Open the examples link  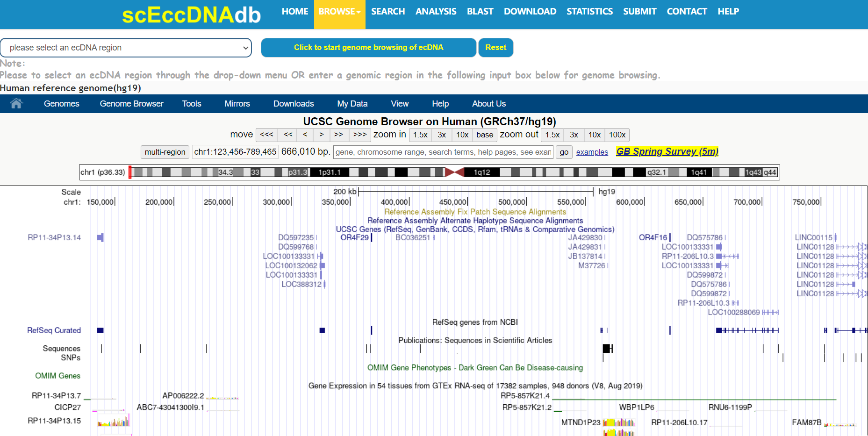592,152
